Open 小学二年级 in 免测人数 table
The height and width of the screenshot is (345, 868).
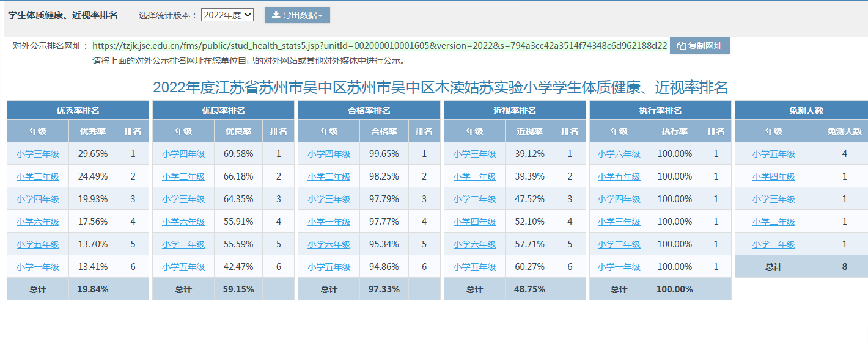tap(774, 222)
